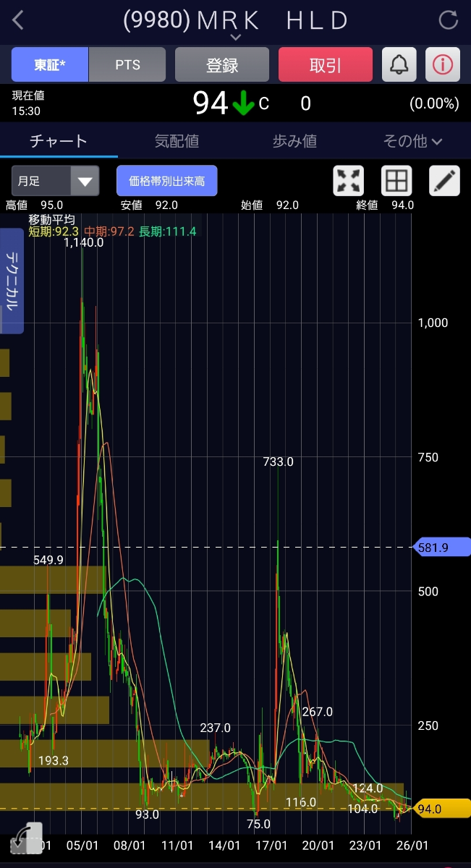The height and width of the screenshot is (868, 471).
Task: Open the 歩み値 tab
Action: coord(294,141)
